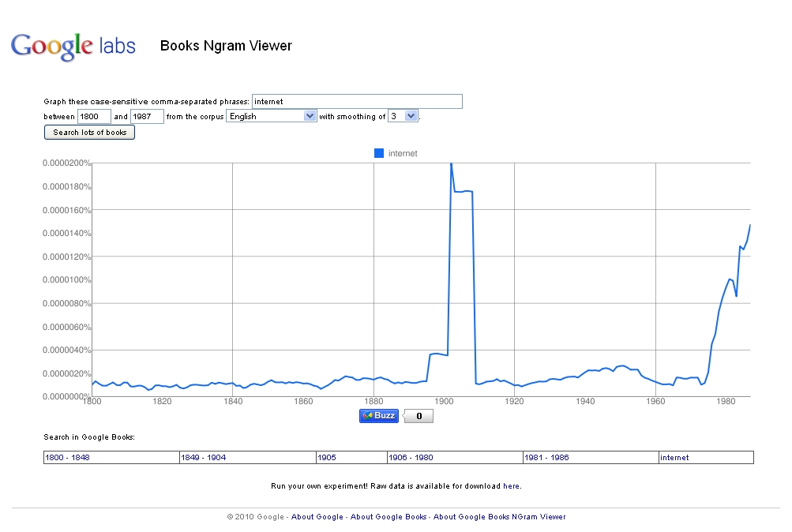Click the Buzz share button

(379, 416)
